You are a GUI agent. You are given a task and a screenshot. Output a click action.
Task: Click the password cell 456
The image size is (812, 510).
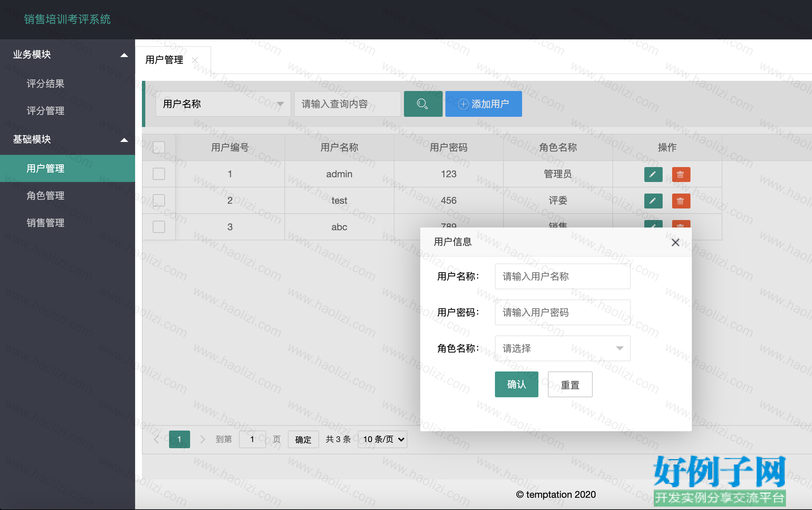tap(449, 200)
